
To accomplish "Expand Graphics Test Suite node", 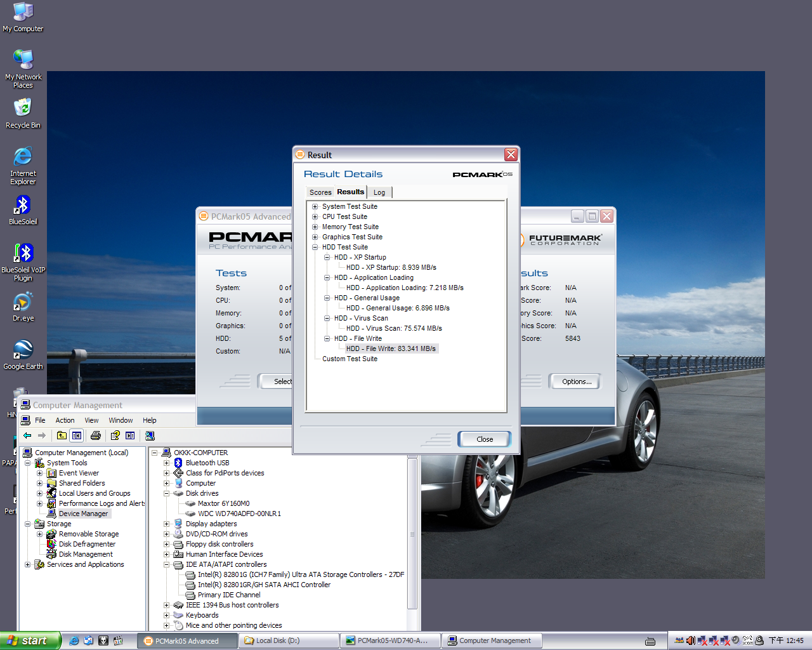I will (315, 237).
